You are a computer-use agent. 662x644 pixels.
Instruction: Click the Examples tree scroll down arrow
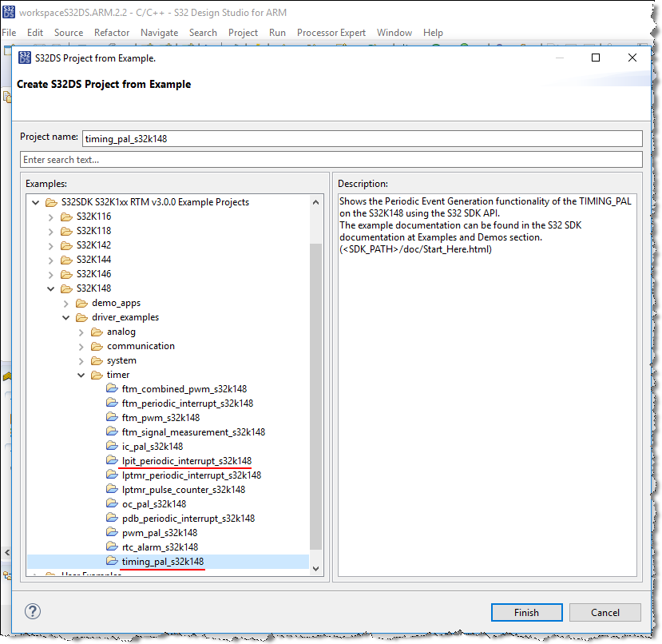(x=315, y=569)
